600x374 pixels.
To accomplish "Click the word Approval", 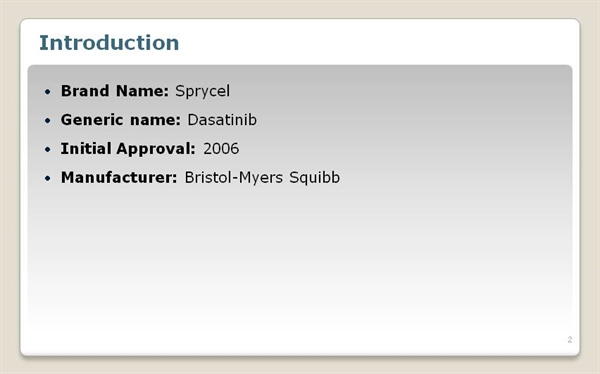I will click(x=156, y=149).
